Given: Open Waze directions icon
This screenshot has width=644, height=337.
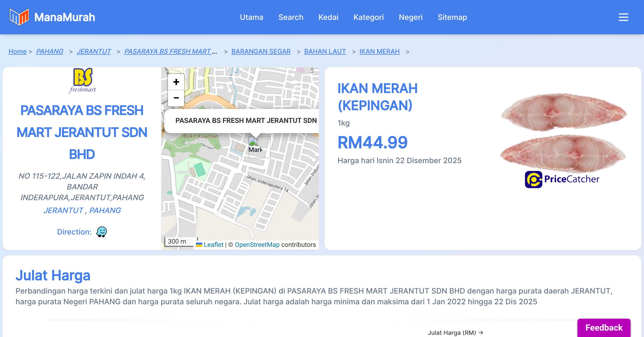Looking at the screenshot, I should (101, 232).
